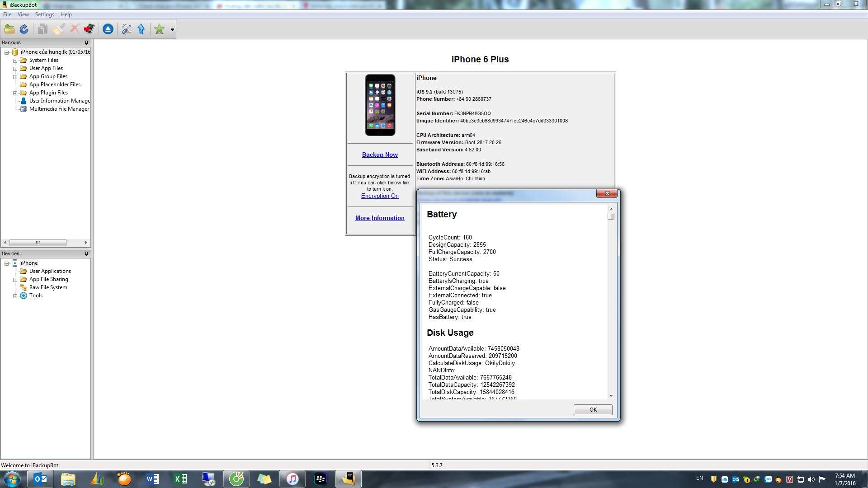
Task: Click the open backup folder toolbar icon
Action: point(9,29)
